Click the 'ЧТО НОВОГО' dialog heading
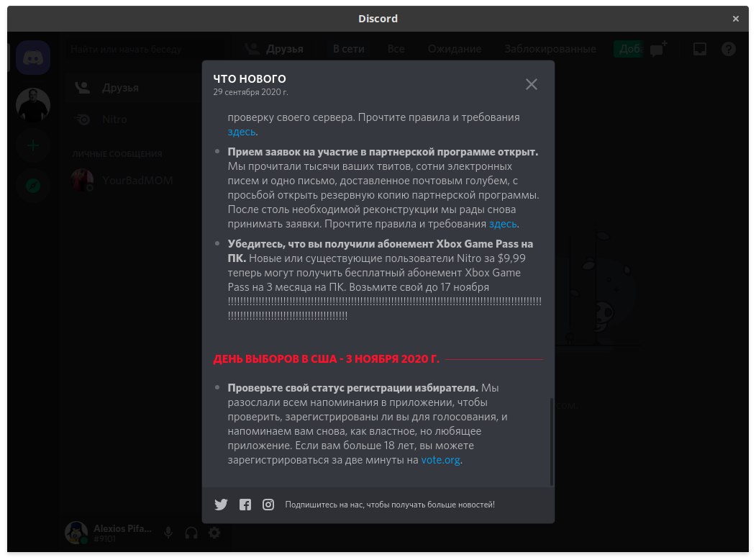Viewport: 756px width, 560px height. pyautogui.click(x=250, y=78)
